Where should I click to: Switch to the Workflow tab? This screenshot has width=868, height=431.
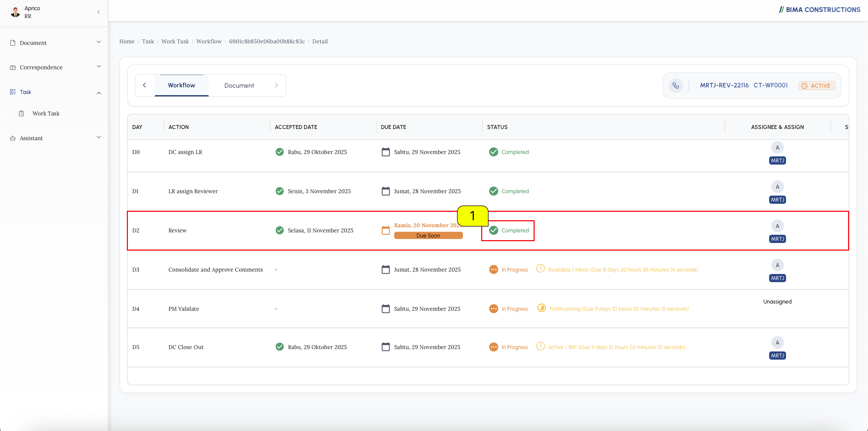(182, 85)
